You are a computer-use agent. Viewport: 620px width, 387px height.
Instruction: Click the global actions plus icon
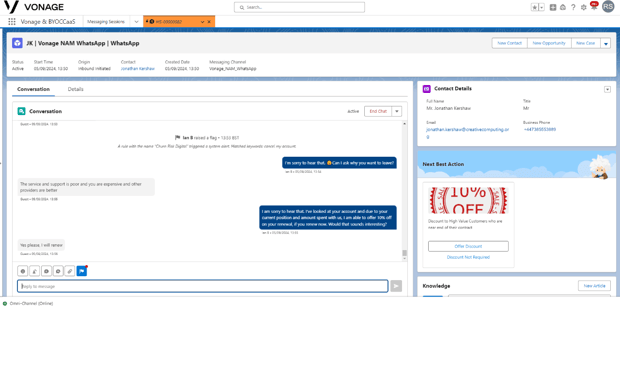click(x=553, y=7)
